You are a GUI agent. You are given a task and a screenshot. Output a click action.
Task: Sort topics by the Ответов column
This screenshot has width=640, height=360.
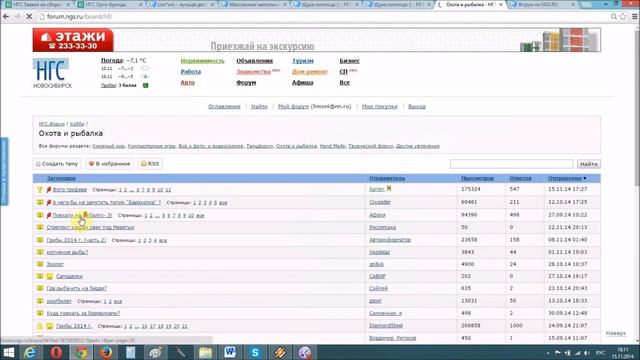point(520,178)
